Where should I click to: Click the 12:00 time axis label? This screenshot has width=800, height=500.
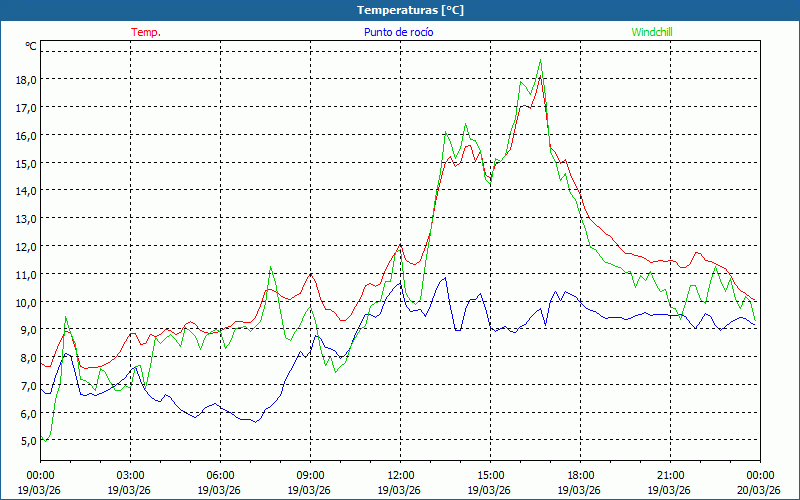pos(400,475)
